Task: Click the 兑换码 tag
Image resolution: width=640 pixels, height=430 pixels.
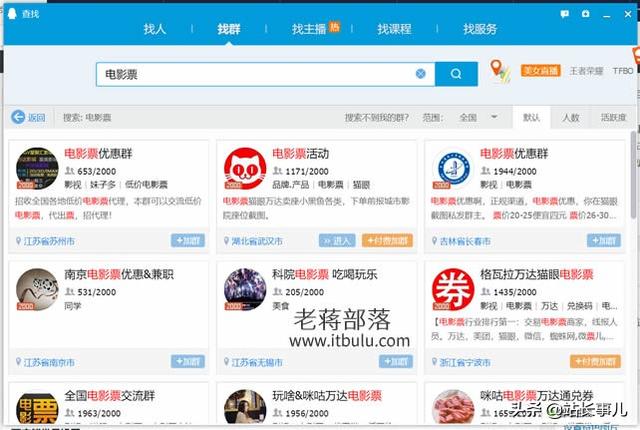Action: (579, 306)
